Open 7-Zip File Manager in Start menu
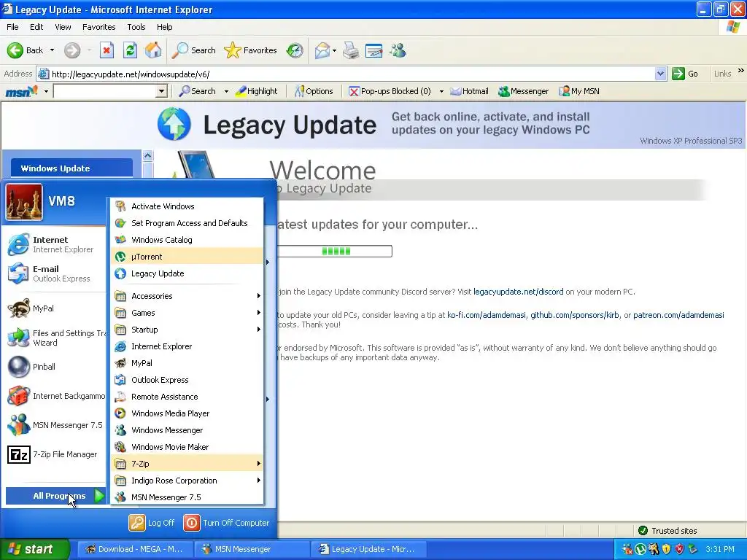Image resolution: width=747 pixels, height=560 pixels. (x=53, y=454)
